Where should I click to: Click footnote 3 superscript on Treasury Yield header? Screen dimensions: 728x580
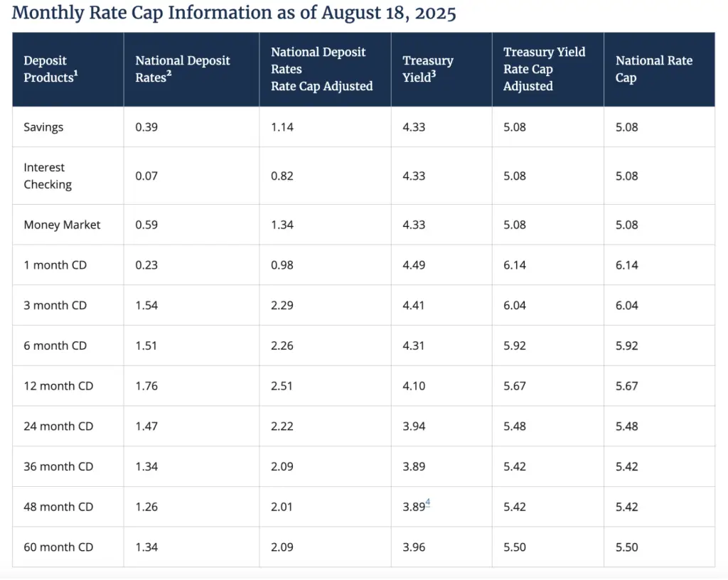click(434, 74)
